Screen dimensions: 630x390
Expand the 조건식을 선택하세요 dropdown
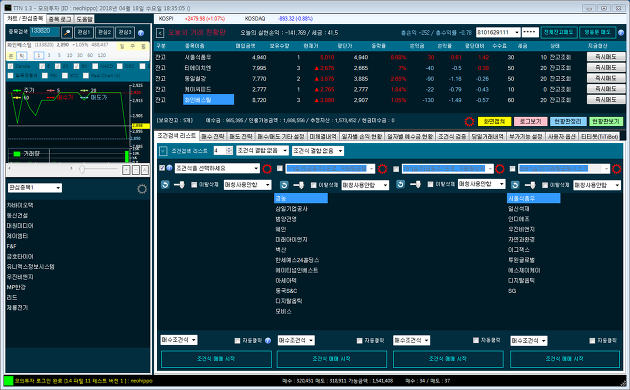tap(217, 168)
